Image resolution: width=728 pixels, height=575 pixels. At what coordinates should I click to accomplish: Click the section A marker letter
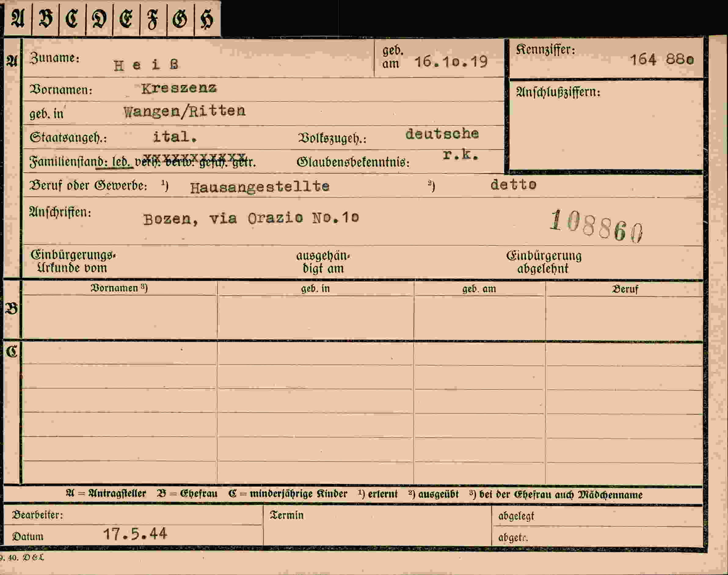(12, 61)
